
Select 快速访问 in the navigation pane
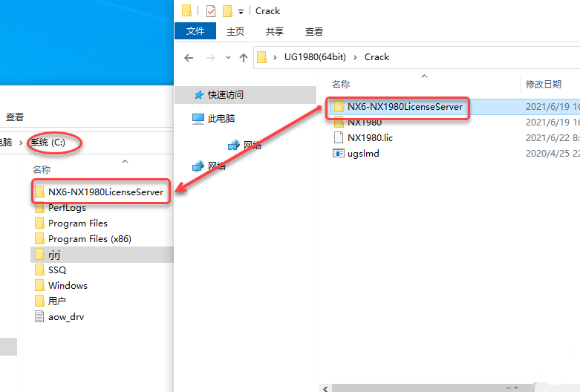pyautogui.click(x=225, y=95)
